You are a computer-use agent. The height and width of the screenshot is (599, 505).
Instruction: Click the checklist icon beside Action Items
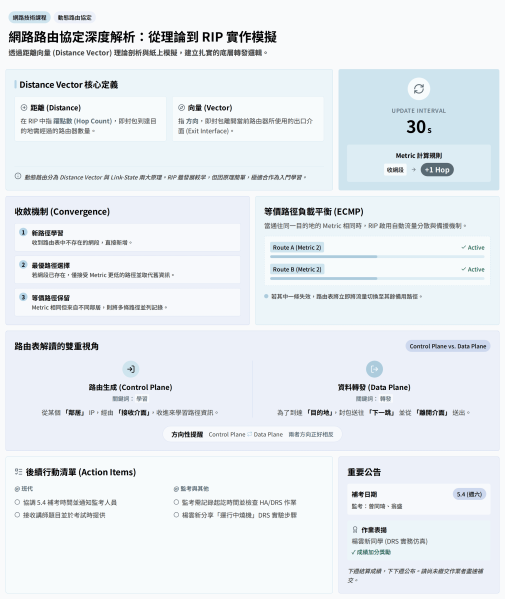pos(18,472)
